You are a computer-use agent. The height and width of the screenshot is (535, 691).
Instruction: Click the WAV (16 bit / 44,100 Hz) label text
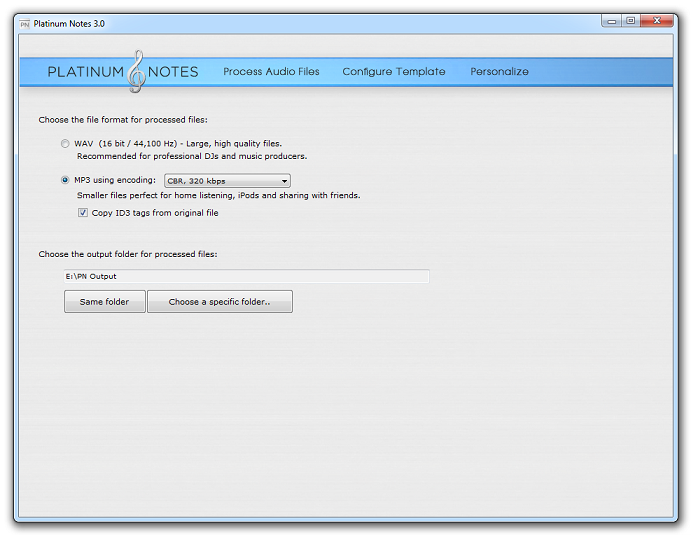pos(134,144)
